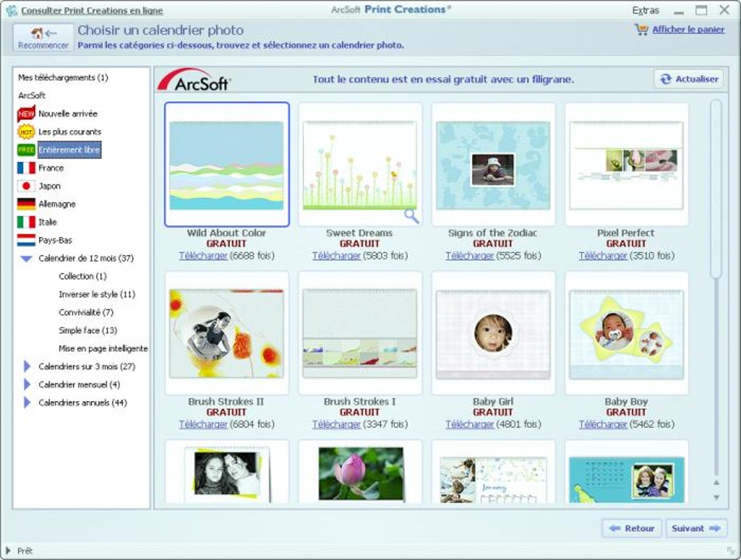Select the black-and-white portrait calendar thumbnail
Screen dimensions: 741x560
[x=227, y=471]
